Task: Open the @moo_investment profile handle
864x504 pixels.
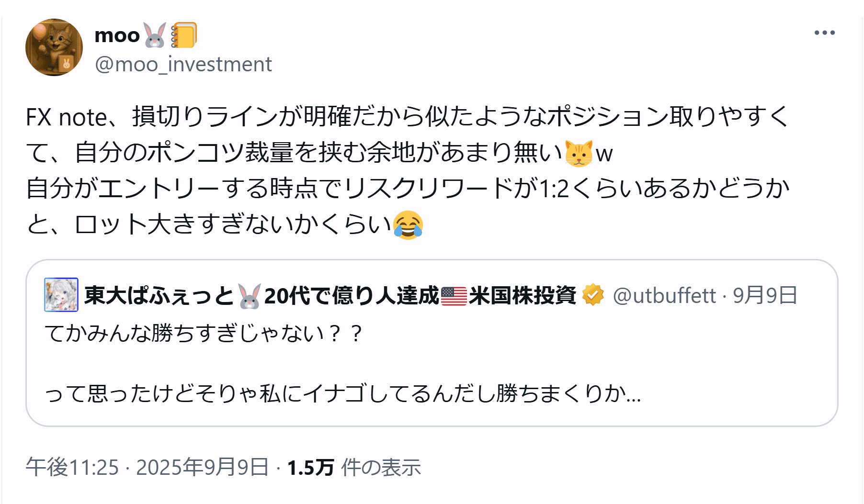Action: click(183, 64)
